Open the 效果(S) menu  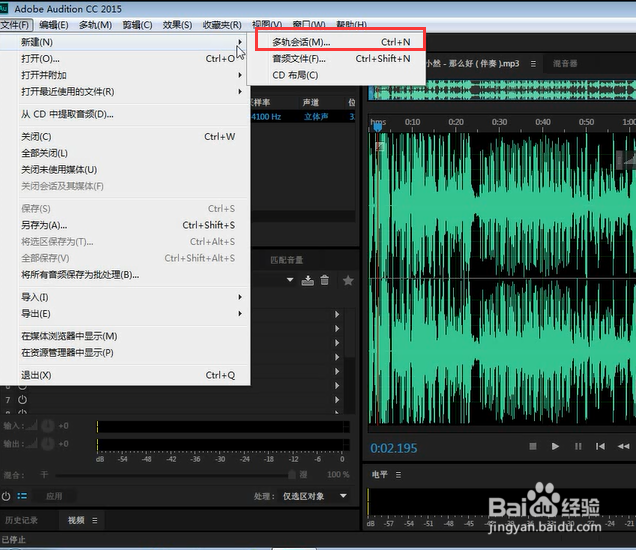pyautogui.click(x=177, y=25)
